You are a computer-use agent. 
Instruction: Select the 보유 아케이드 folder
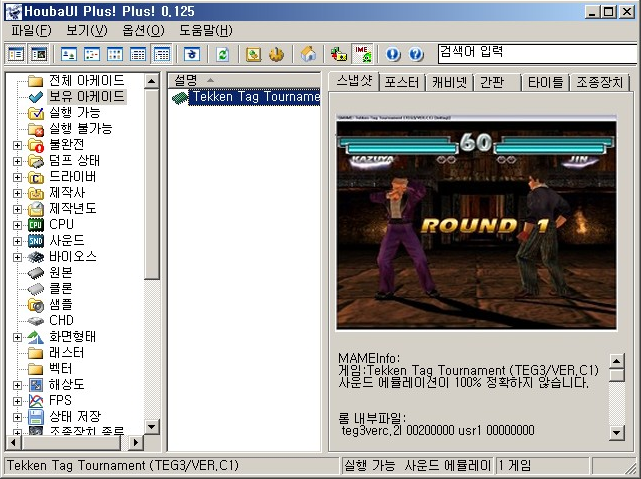(x=87, y=96)
